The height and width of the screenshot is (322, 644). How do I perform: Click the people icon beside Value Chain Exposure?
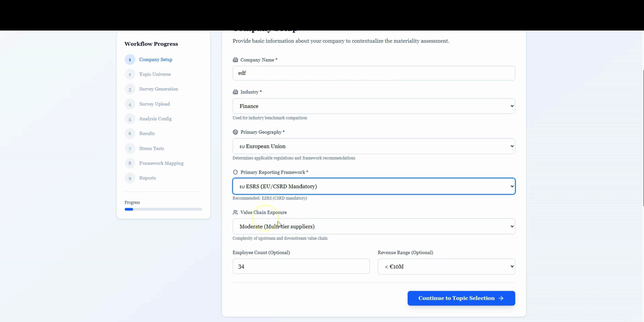tap(235, 212)
